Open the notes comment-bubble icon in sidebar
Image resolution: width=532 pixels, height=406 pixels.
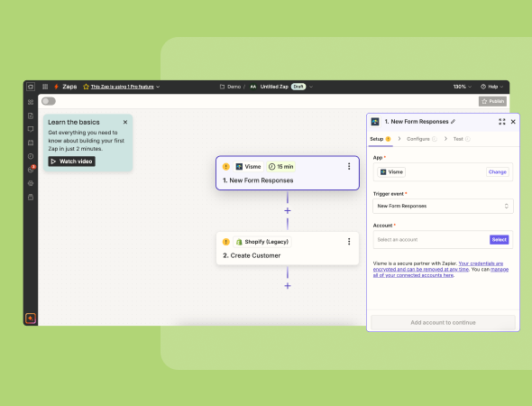[31, 129]
